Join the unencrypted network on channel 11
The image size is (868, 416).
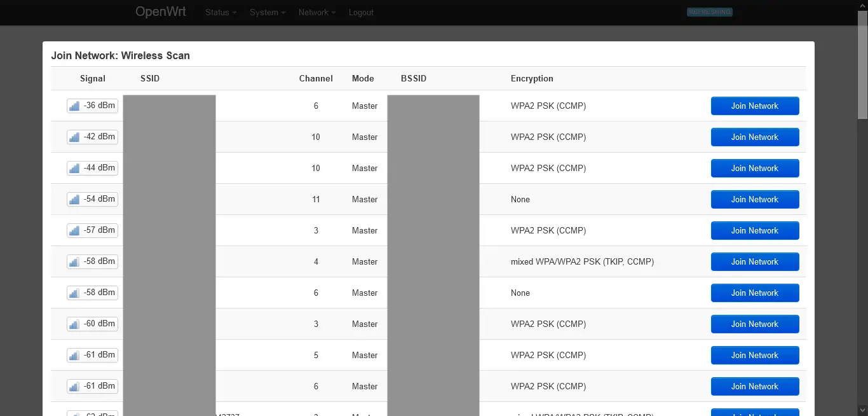(755, 199)
